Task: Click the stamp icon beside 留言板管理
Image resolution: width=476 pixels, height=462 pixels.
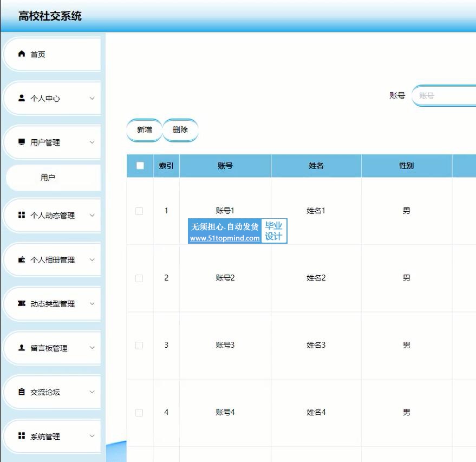Action: [x=22, y=348]
